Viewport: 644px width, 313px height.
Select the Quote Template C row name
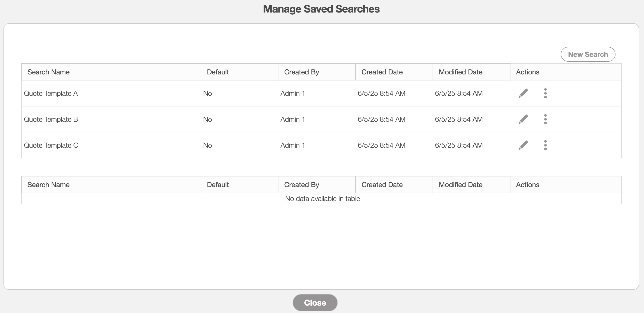(51, 145)
